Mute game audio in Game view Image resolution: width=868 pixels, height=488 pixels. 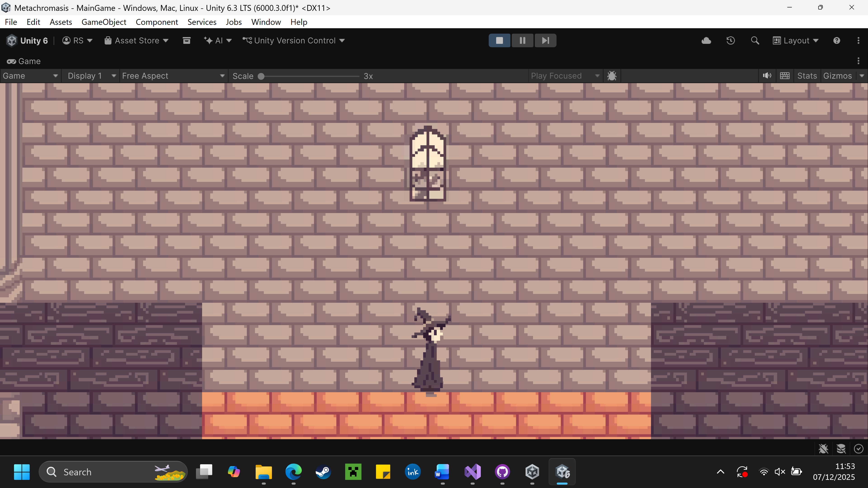coord(767,76)
